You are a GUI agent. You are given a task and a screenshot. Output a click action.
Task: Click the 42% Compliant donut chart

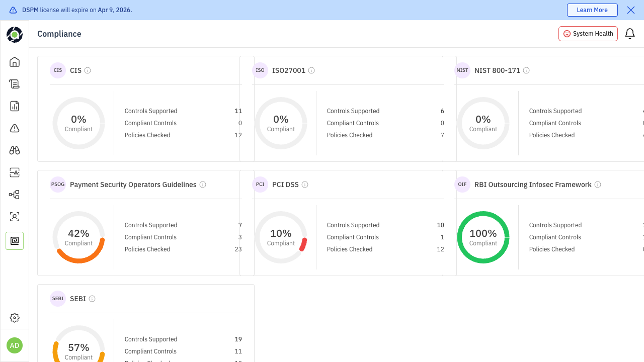78,237
